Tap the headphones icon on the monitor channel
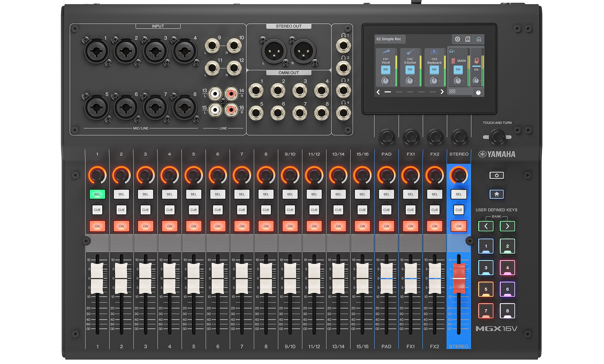The image size is (604, 364). point(477,61)
